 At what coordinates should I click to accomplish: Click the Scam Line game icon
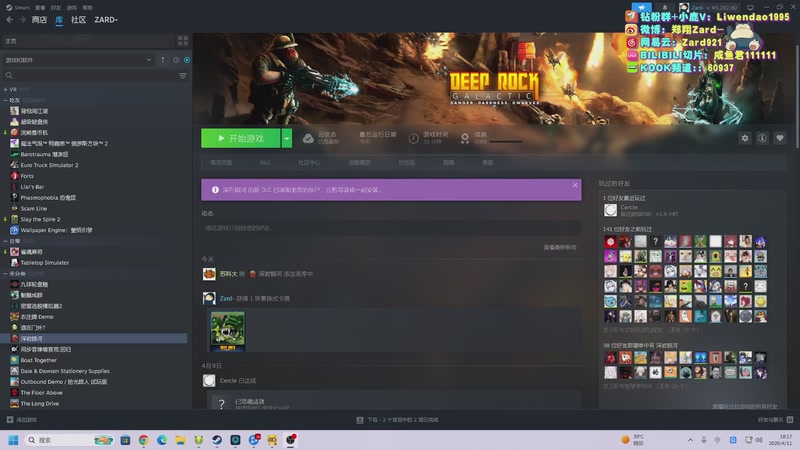coord(14,208)
